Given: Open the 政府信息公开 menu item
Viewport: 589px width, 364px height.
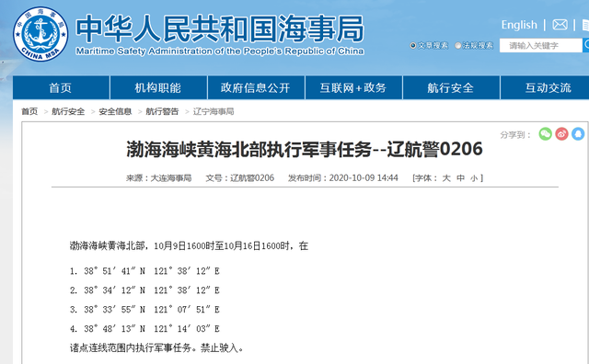Looking at the screenshot, I should tap(256, 88).
